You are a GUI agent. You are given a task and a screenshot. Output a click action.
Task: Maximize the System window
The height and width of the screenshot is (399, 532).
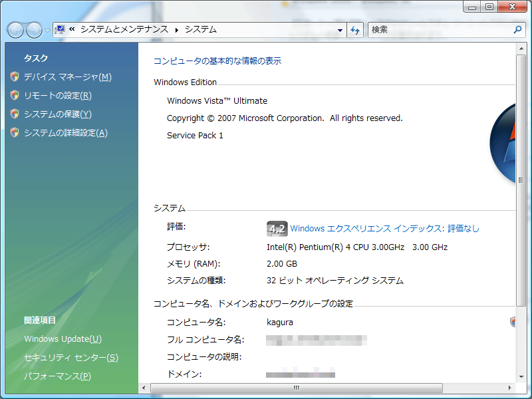coord(489,7)
